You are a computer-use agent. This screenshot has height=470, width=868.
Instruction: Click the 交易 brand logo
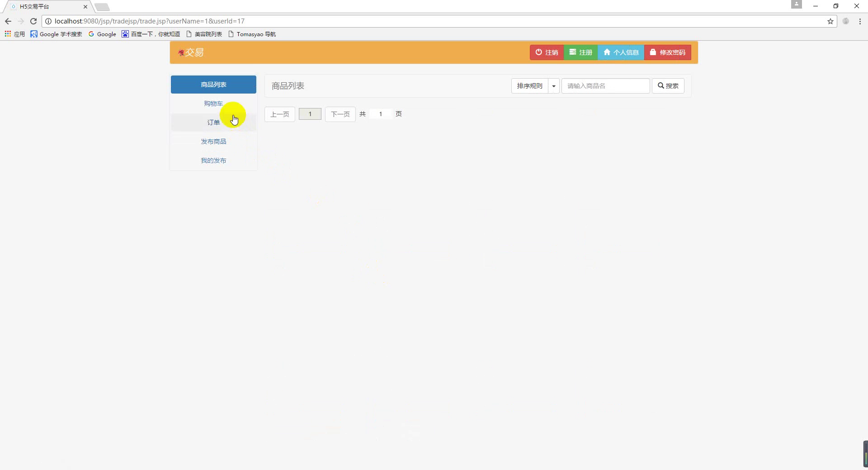[x=191, y=52]
